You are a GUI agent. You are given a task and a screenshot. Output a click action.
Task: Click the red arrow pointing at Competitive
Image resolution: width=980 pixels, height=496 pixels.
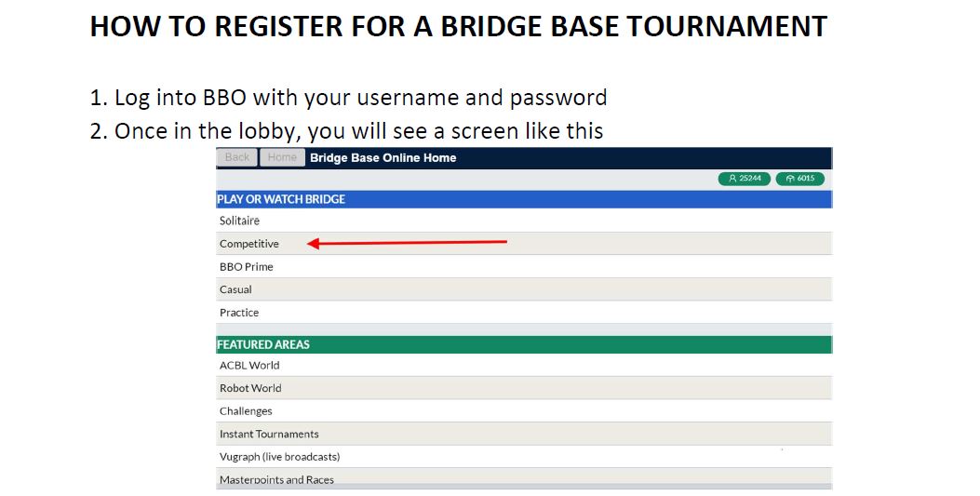coord(407,243)
